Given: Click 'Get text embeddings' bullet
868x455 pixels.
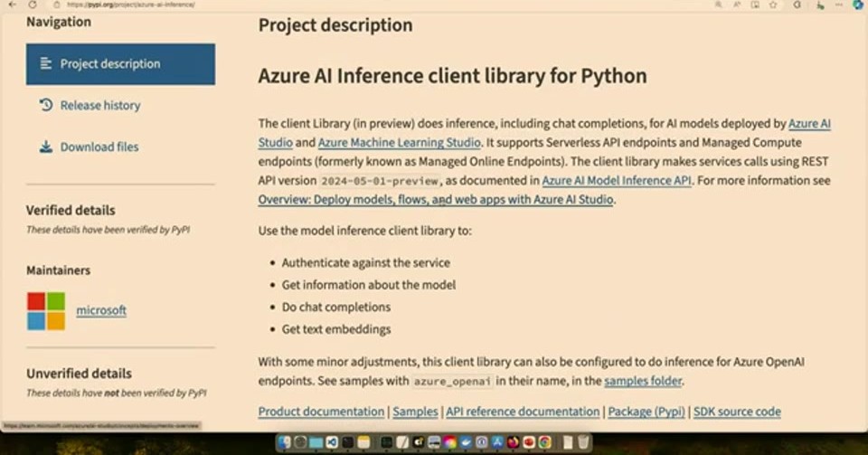Looking at the screenshot, I should [336, 329].
